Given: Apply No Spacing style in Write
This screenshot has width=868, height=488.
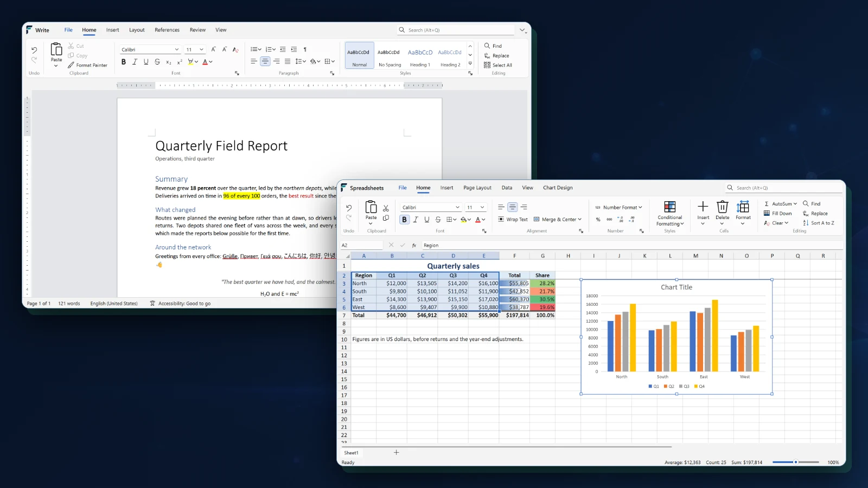Looking at the screenshot, I should point(390,56).
